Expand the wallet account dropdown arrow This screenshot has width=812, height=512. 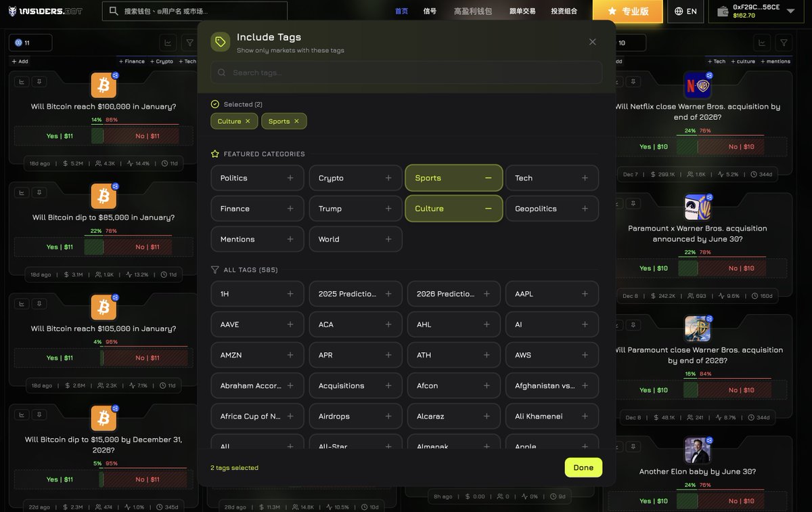(x=790, y=12)
